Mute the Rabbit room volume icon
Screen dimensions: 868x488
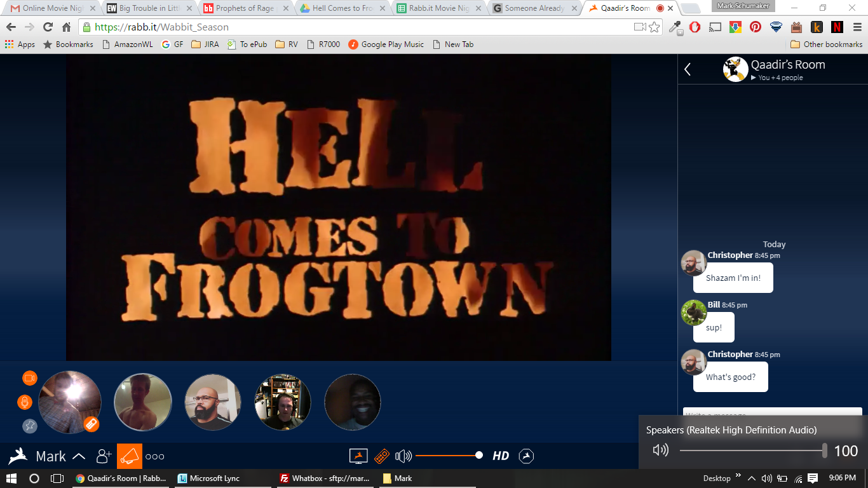(403, 456)
